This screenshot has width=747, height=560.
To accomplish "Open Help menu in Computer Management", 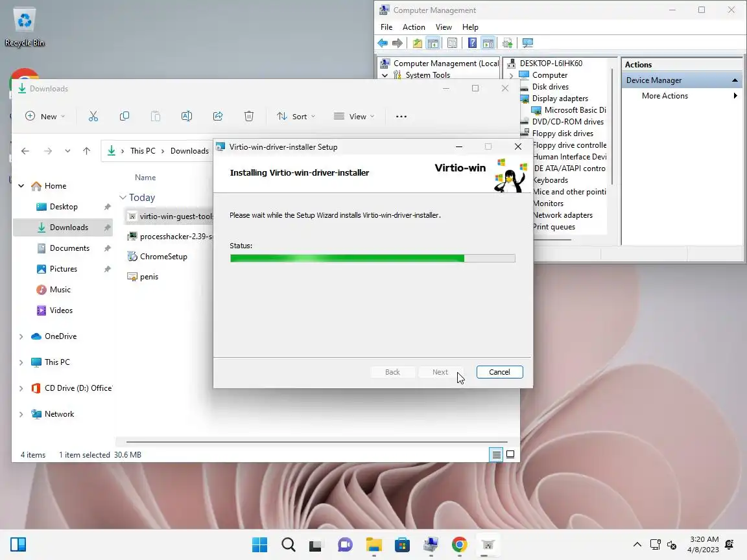I will point(469,27).
